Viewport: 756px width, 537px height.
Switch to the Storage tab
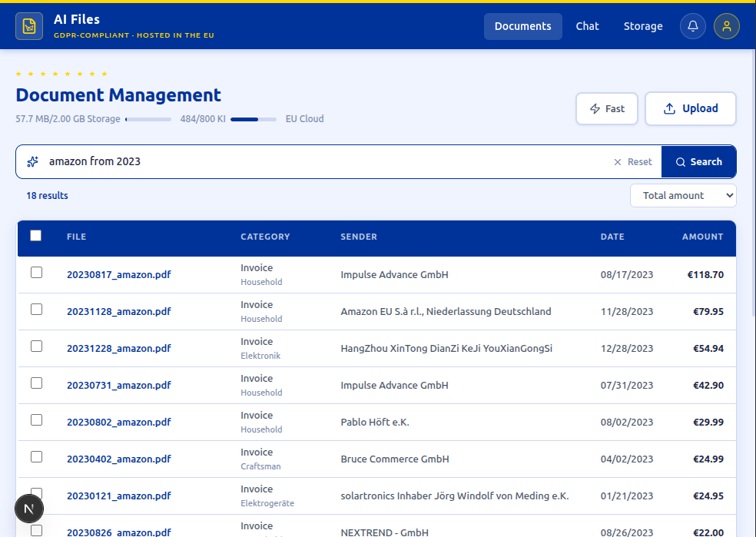[x=643, y=26]
